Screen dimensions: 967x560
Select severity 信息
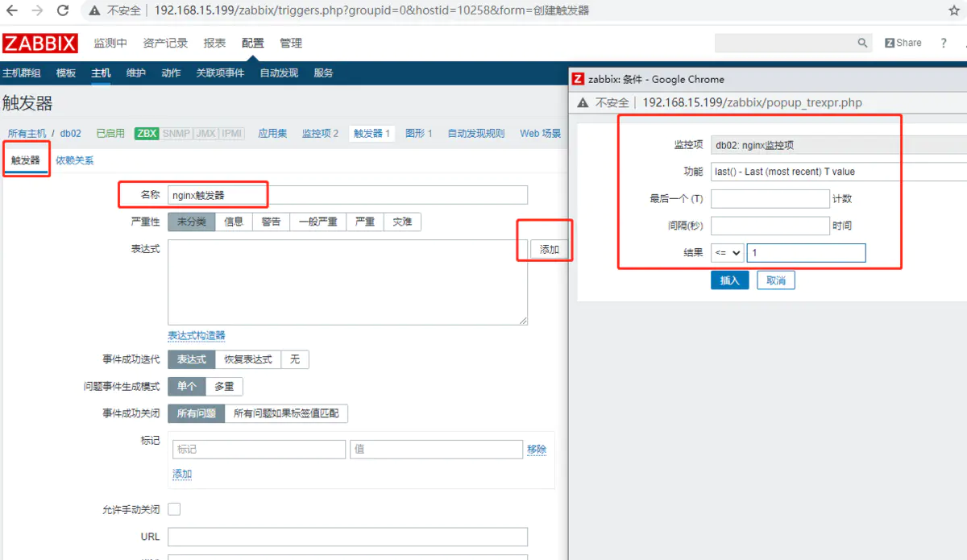(x=234, y=222)
